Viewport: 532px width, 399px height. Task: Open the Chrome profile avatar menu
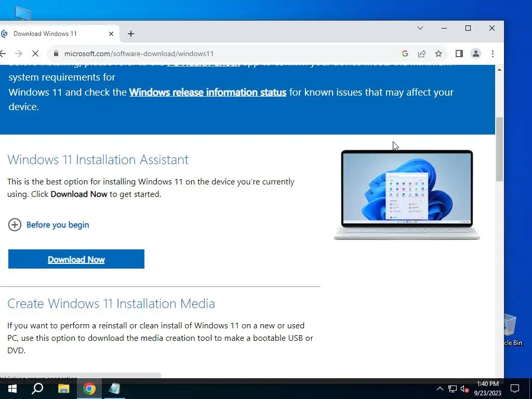[x=476, y=54]
